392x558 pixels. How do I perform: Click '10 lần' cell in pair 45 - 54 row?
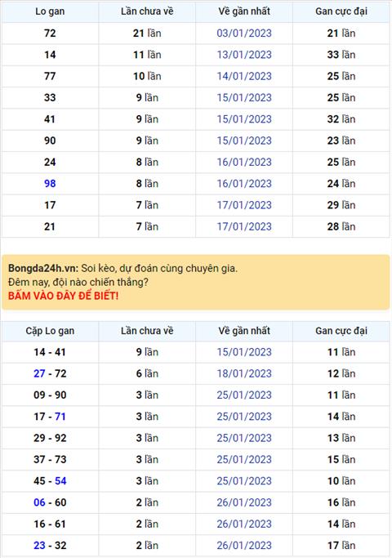341,480
